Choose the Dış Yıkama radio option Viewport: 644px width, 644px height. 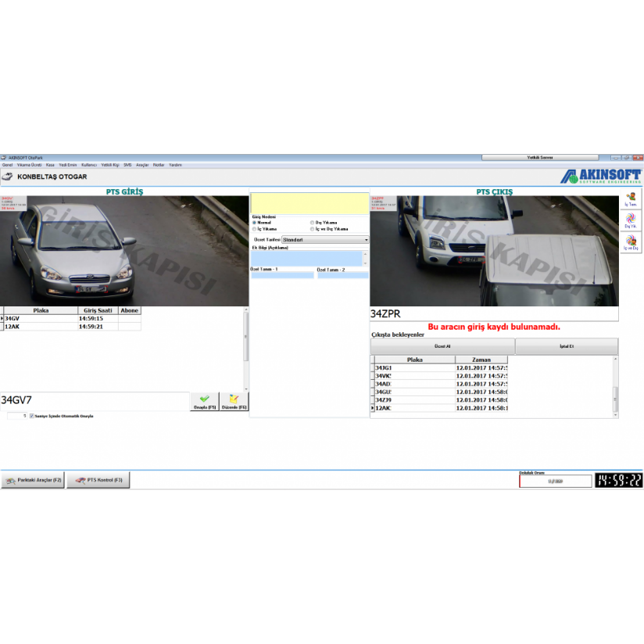312,223
